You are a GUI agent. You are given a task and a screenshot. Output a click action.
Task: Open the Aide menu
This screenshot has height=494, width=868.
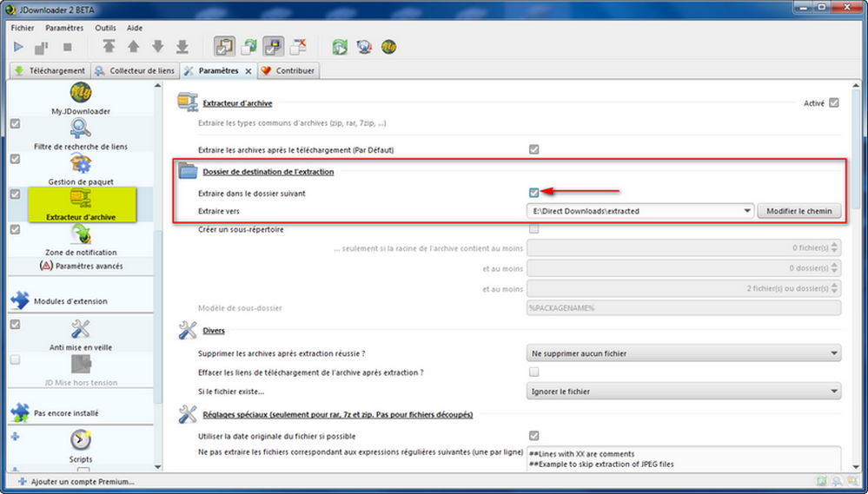pos(135,28)
